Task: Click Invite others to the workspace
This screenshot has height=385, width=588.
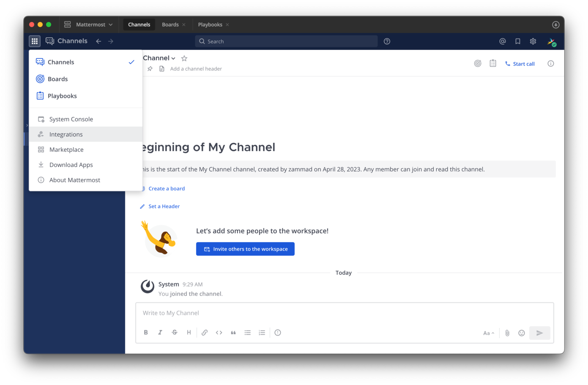Action: [245, 249]
